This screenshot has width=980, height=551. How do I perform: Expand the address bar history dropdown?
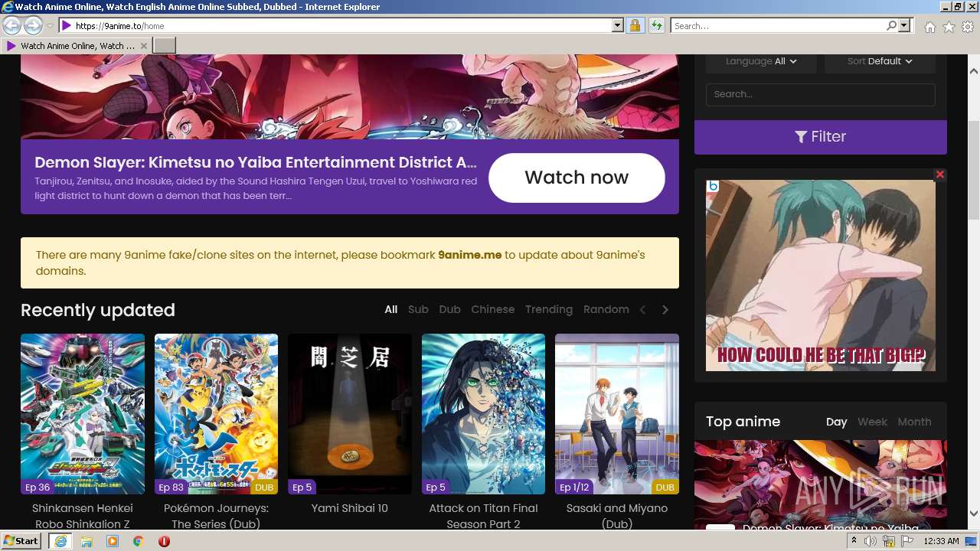(618, 25)
